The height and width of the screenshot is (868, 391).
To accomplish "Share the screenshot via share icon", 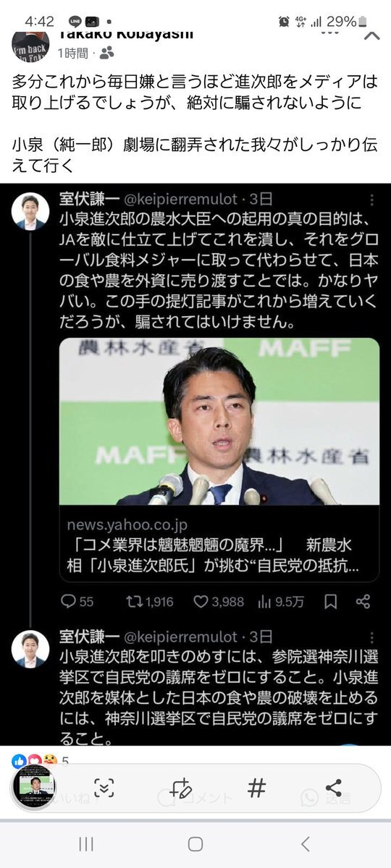I will point(334,788).
